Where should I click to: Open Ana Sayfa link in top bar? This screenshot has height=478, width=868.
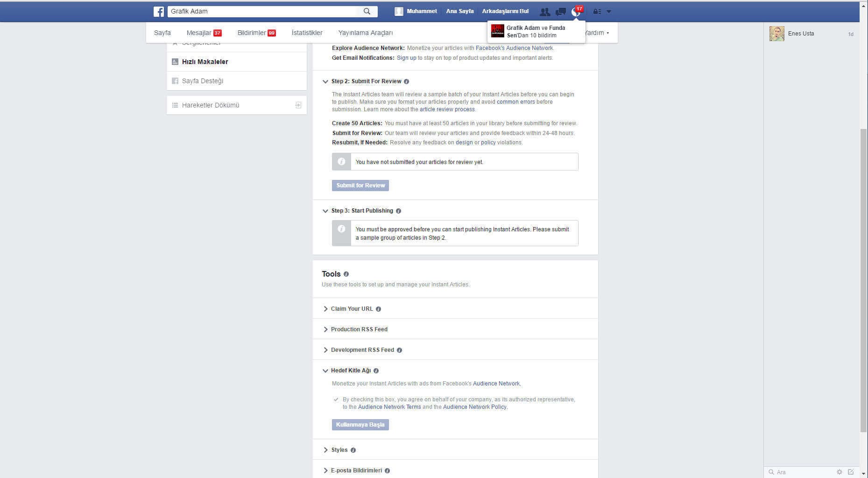[x=459, y=11]
